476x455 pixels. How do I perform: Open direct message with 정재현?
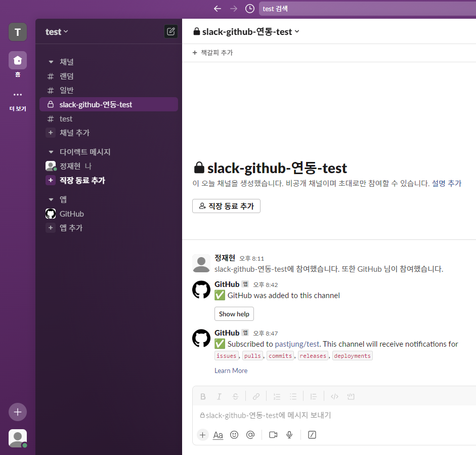[x=109, y=166]
